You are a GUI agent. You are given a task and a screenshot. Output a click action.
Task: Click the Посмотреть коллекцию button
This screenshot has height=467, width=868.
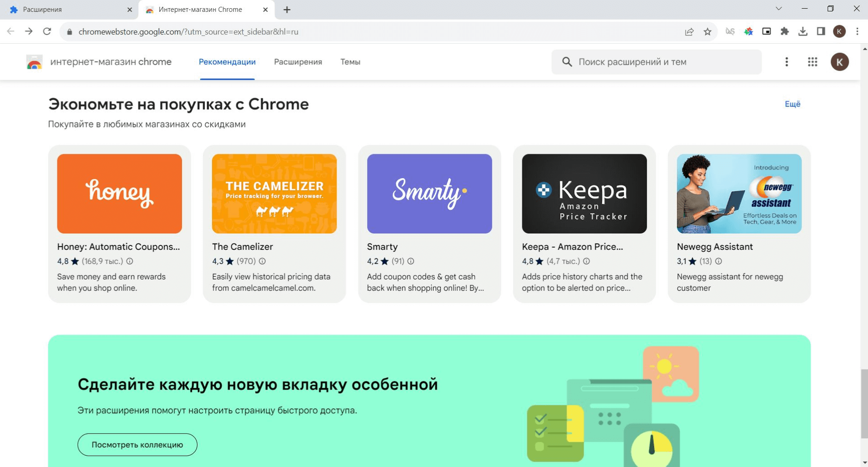[137, 445]
